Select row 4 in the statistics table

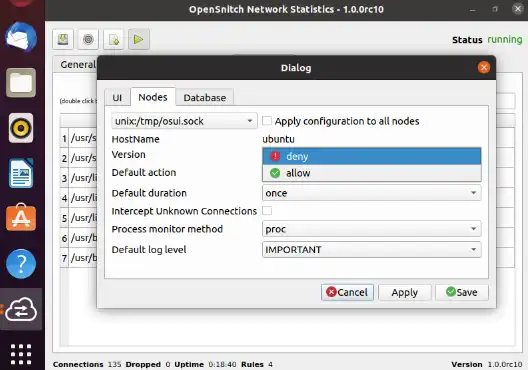pyautogui.click(x=64, y=198)
